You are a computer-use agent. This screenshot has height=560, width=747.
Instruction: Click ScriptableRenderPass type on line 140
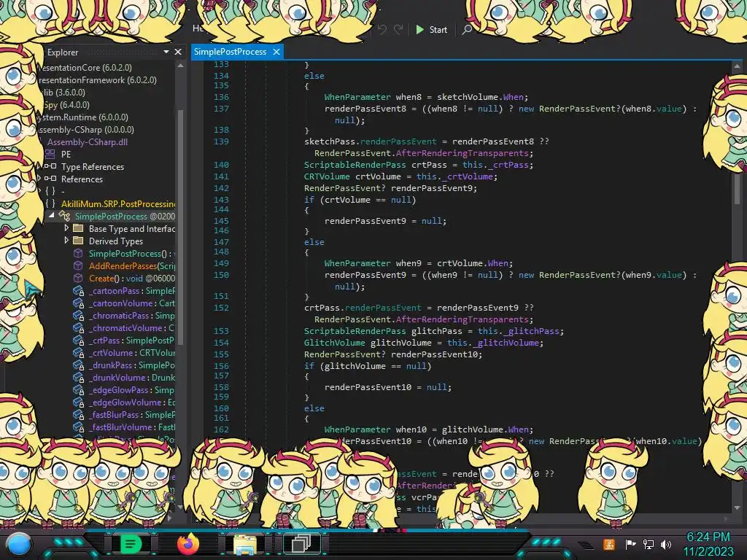(x=355, y=165)
